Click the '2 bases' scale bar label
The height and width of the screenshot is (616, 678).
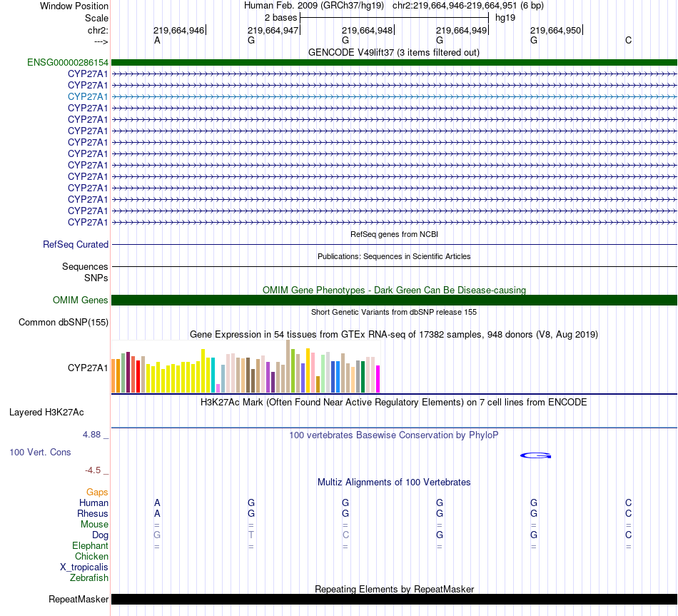(281, 18)
